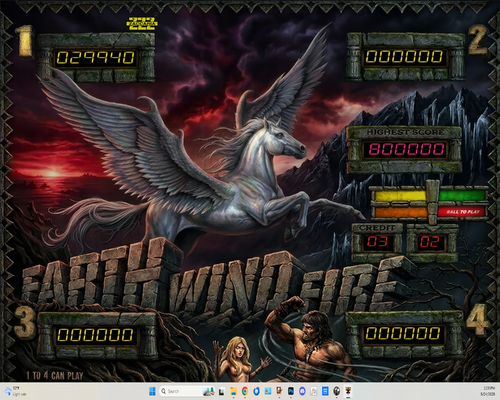Click the CREDIT label
Viewport: 500px width, 400px height.
377,228
